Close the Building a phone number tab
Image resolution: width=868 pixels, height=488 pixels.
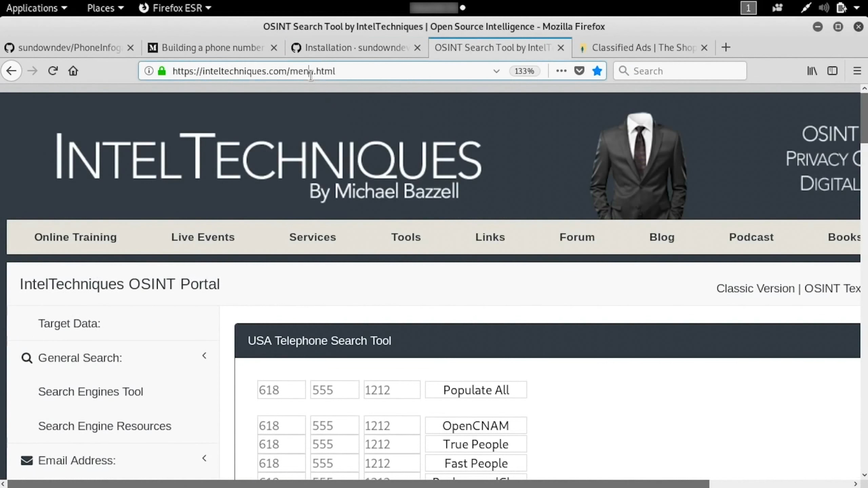point(274,48)
